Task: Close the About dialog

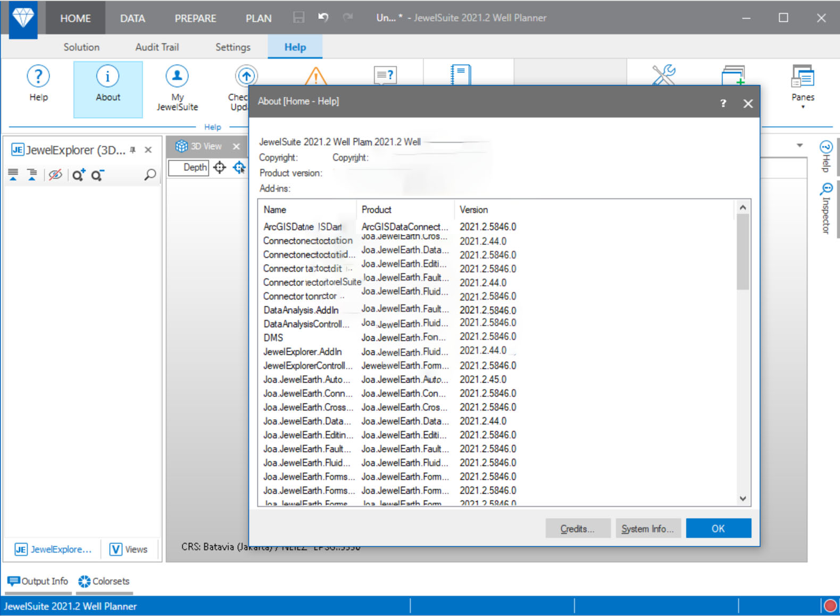Action: (x=748, y=104)
